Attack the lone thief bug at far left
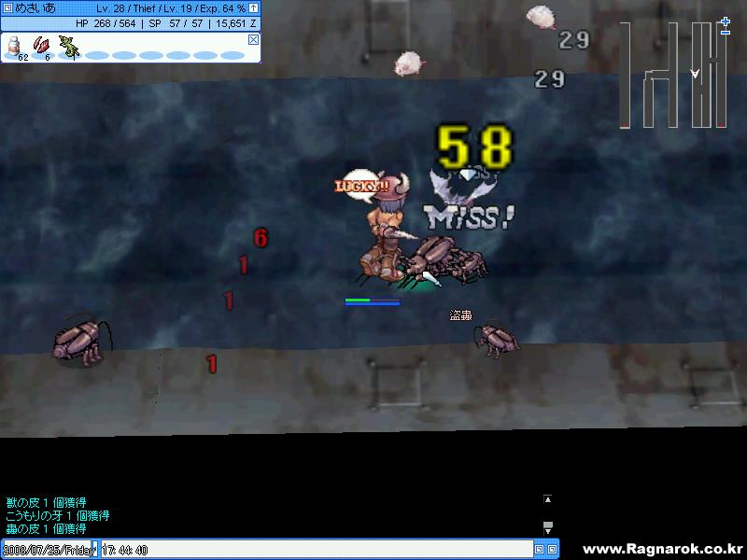This screenshot has height=560, width=747. (80, 341)
